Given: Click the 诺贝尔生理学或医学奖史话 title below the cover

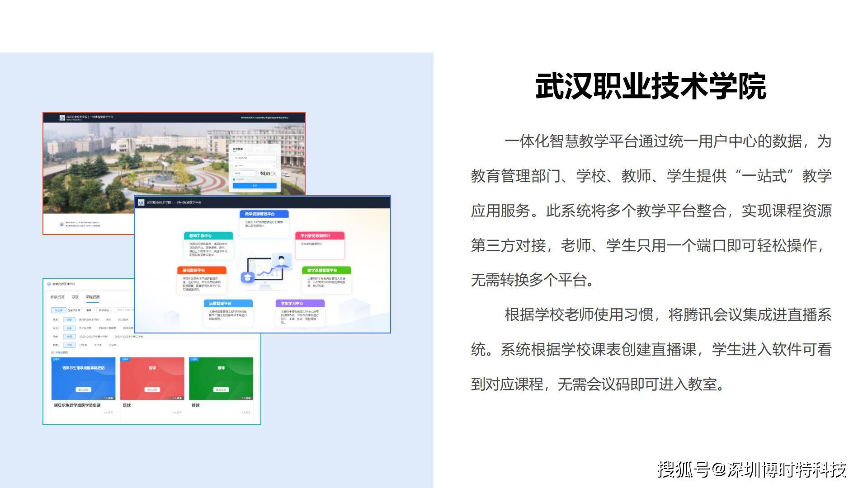Looking at the screenshot, I should point(77,405).
